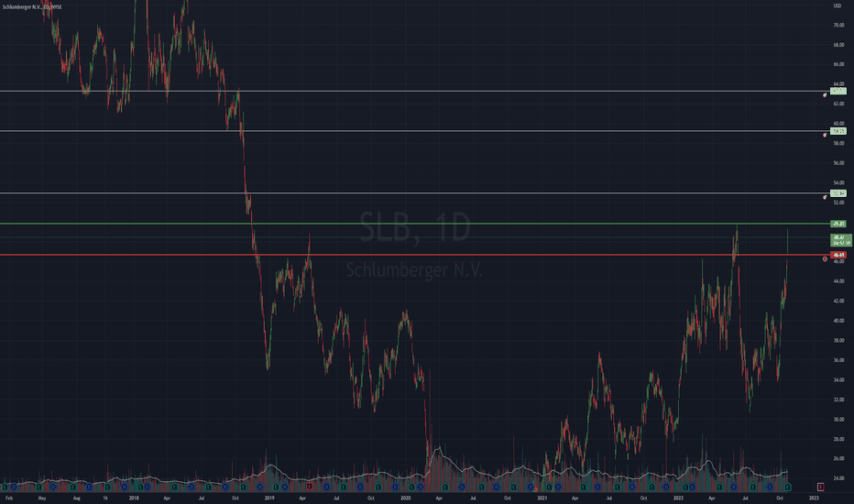Select the green horizontal line at 49.81
The height and width of the screenshot is (504, 854).
tap(414, 224)
